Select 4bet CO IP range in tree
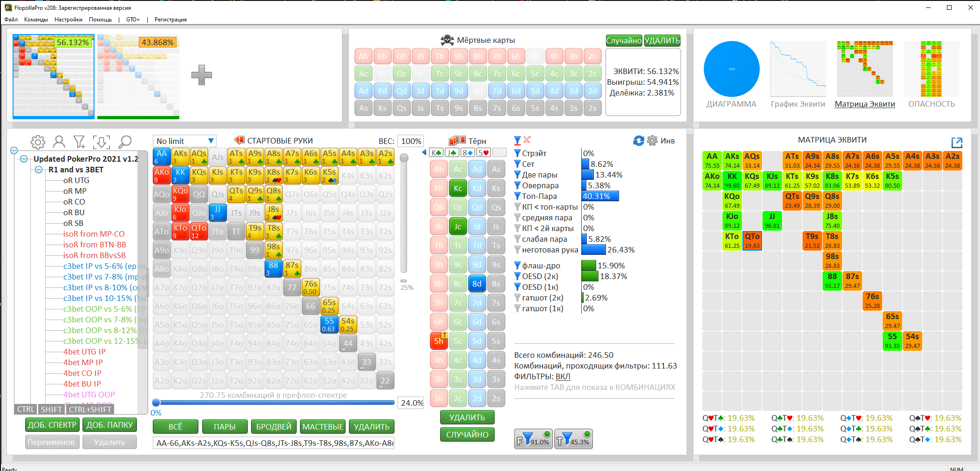 [82, 373]
